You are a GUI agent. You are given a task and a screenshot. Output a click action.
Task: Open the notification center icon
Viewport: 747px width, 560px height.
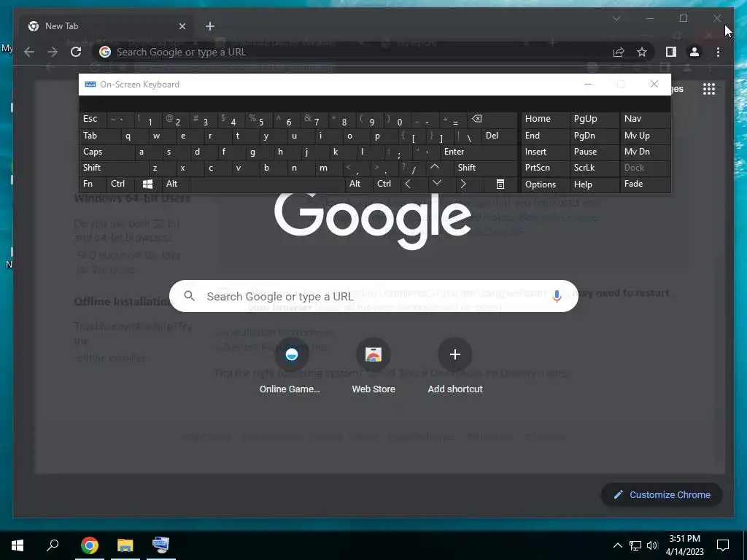click(723, 545)
